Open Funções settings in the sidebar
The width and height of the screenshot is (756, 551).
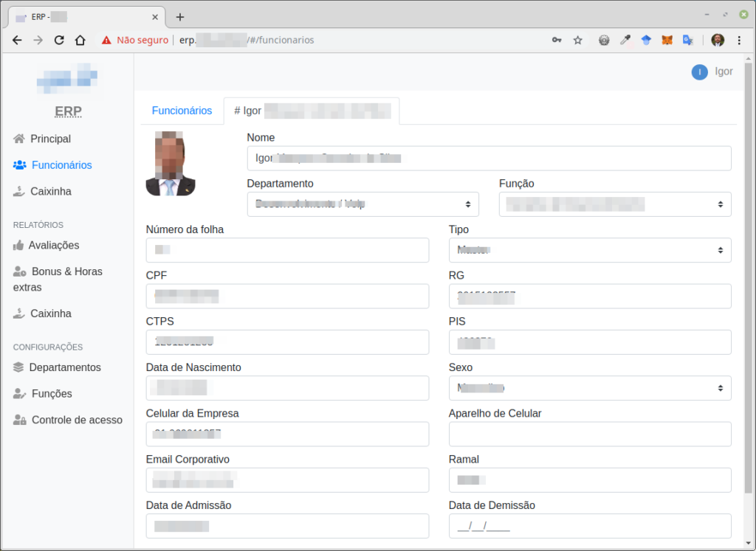coord(52,394)
